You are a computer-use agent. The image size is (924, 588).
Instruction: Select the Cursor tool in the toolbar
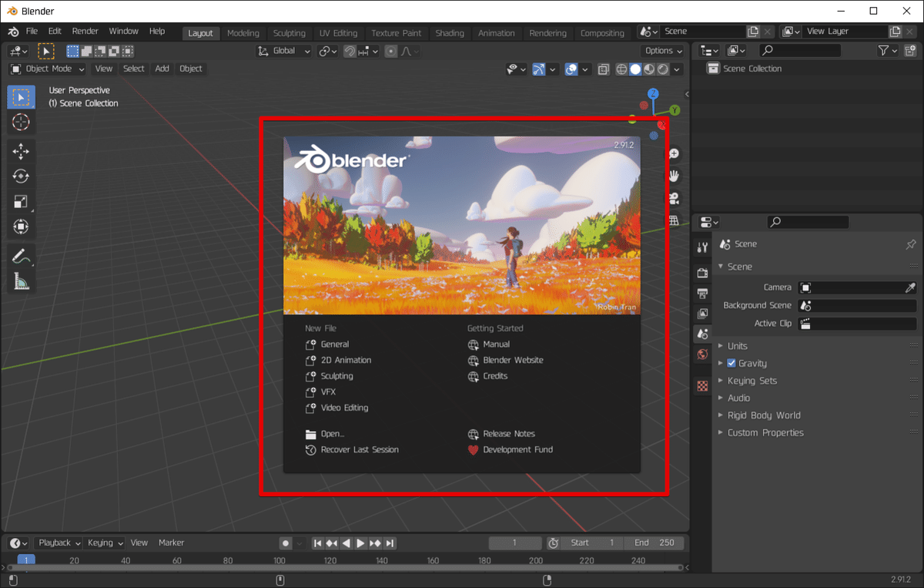[x=21, y=122]
